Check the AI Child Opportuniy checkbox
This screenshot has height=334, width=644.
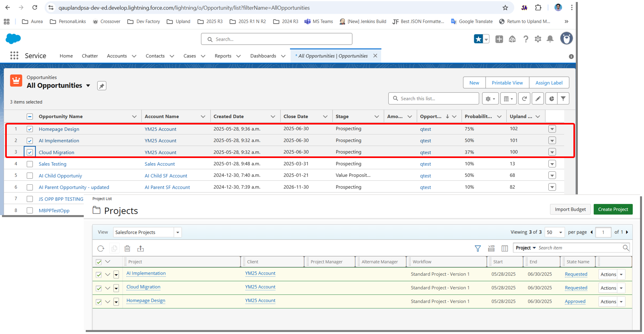30,176
